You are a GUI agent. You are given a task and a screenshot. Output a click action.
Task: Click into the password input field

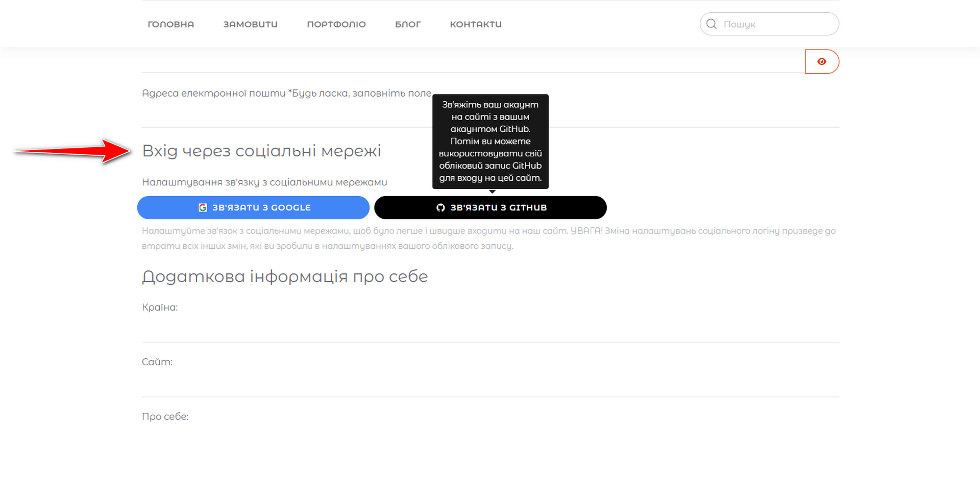pyautogui.click(x=473, y=61)
